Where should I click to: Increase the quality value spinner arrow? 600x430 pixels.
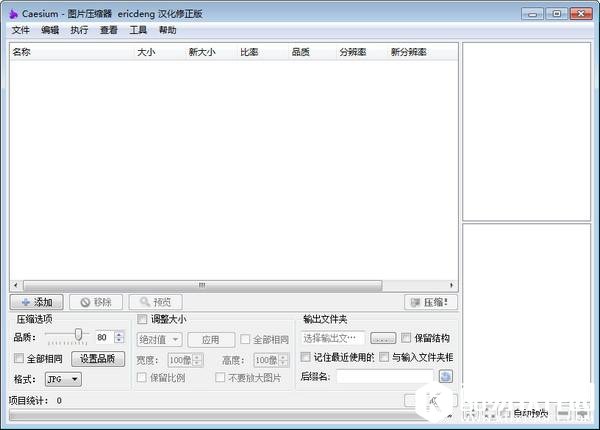click(119, 335)
